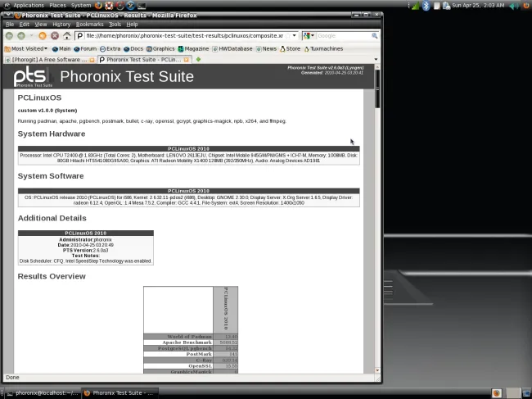Open the View menu
The height and width of the screenshot is (399, 532).
click(41, 25)
